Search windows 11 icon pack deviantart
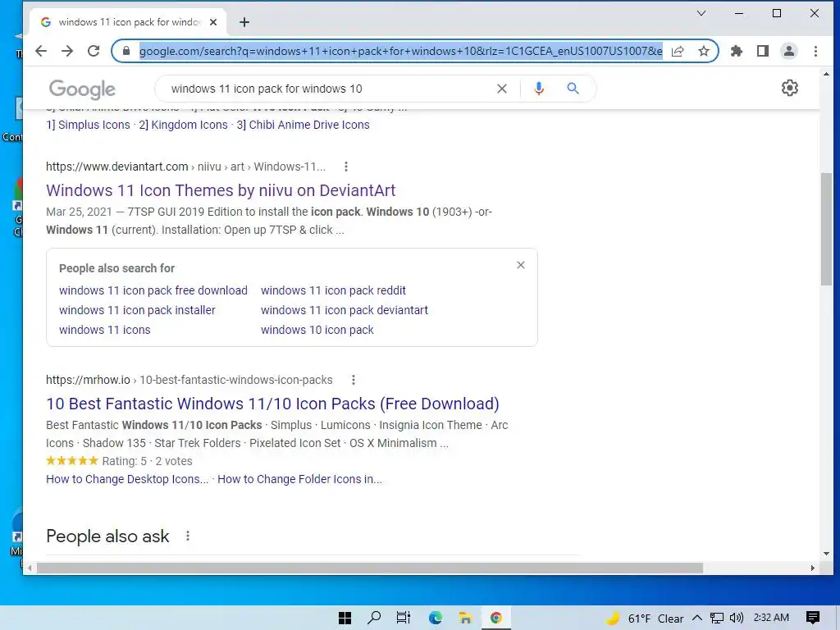840x630 pixels. [345, 310]
